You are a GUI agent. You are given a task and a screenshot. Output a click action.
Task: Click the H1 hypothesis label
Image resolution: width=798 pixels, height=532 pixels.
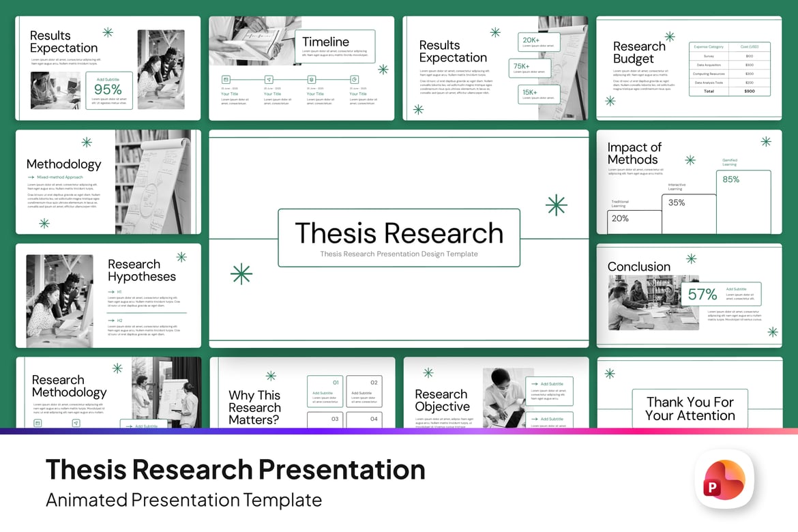pos(119,292)
